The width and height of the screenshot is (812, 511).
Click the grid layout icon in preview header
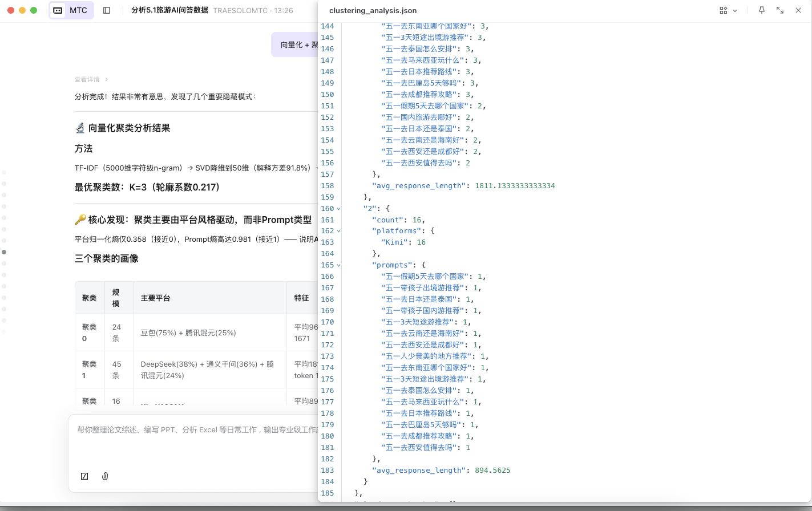tap(724, 10)
